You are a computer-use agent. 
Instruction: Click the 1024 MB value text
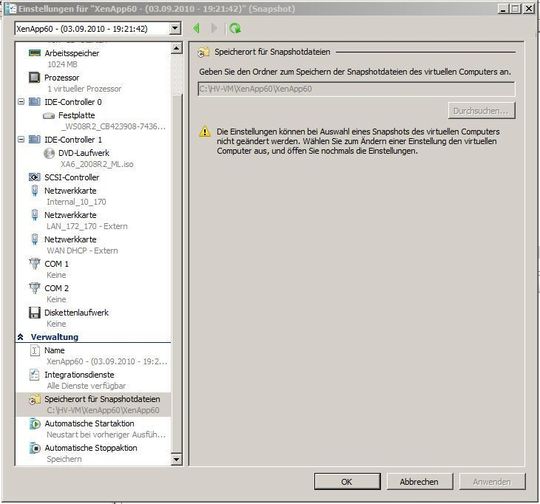pos(62,64)
